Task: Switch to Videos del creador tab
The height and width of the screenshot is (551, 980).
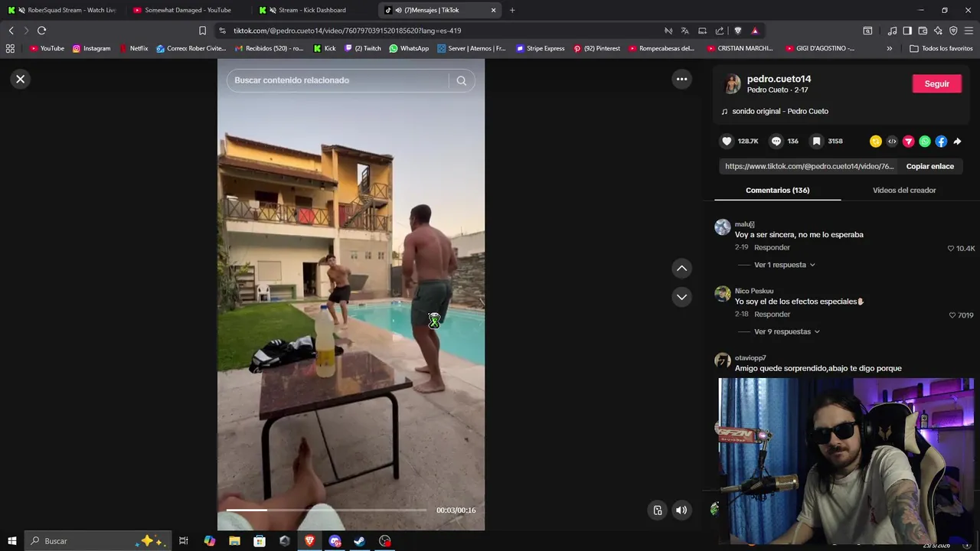Action: pos(904,191)
